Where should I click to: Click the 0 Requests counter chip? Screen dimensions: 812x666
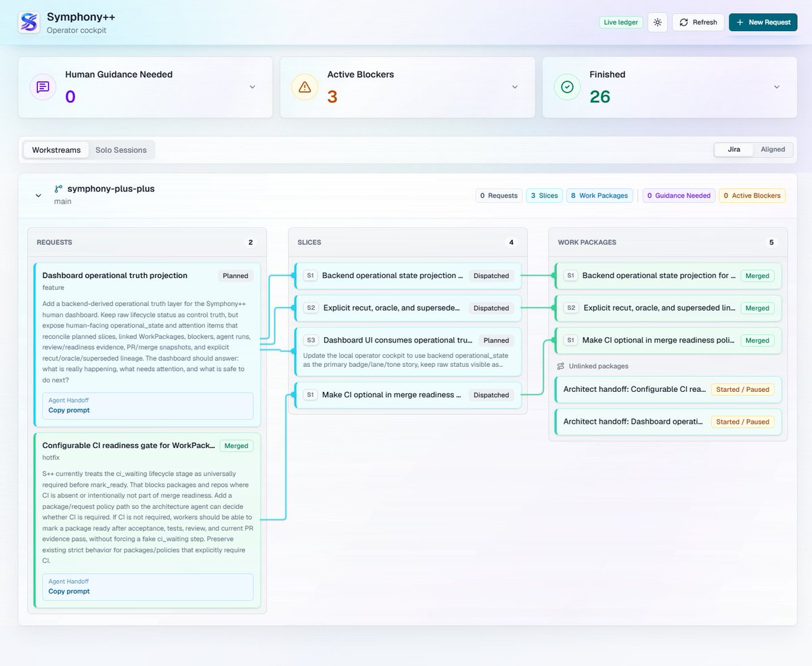(499, 196)
